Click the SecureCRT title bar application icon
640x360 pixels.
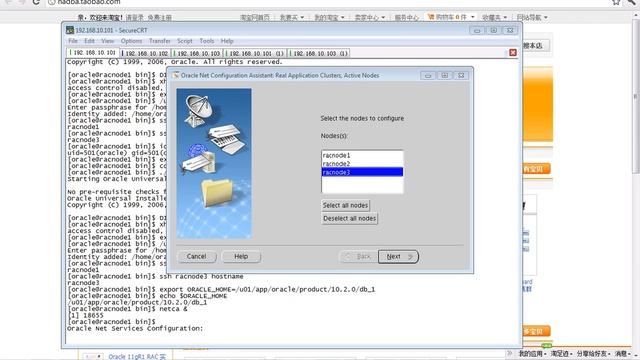point(70,30)
